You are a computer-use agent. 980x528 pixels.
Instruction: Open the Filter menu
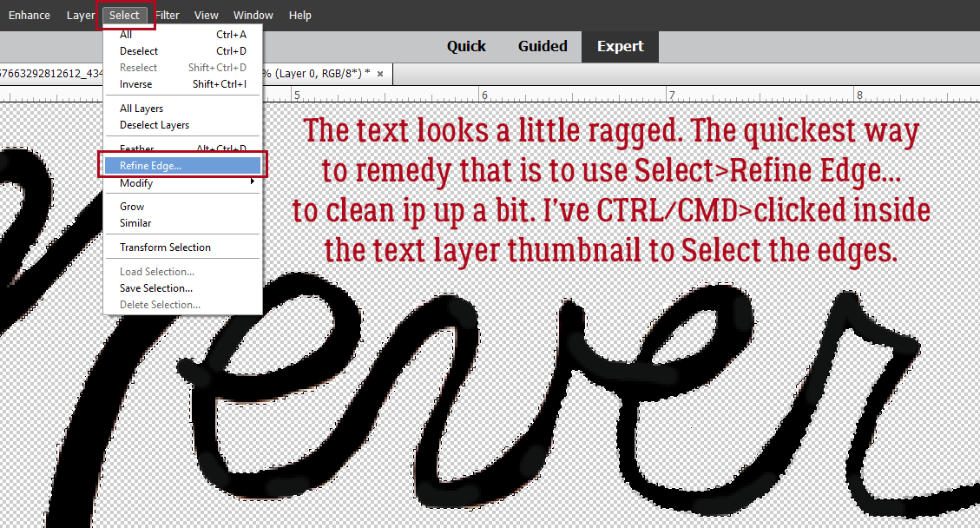(168, 15)
